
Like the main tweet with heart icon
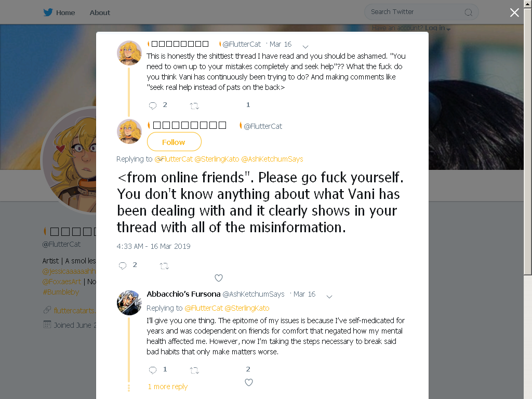[x=219, y=278]
